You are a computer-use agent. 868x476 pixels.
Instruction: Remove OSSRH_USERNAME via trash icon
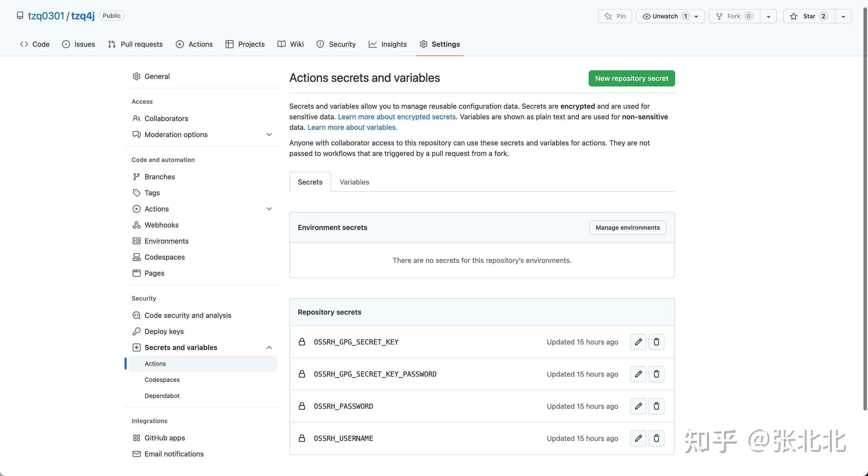(x=656, y=438)
